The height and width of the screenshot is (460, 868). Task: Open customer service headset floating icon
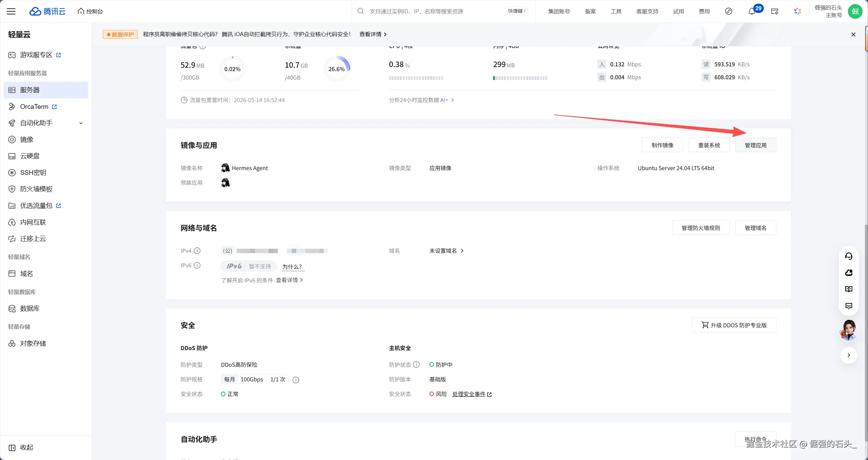click(849, 256)
